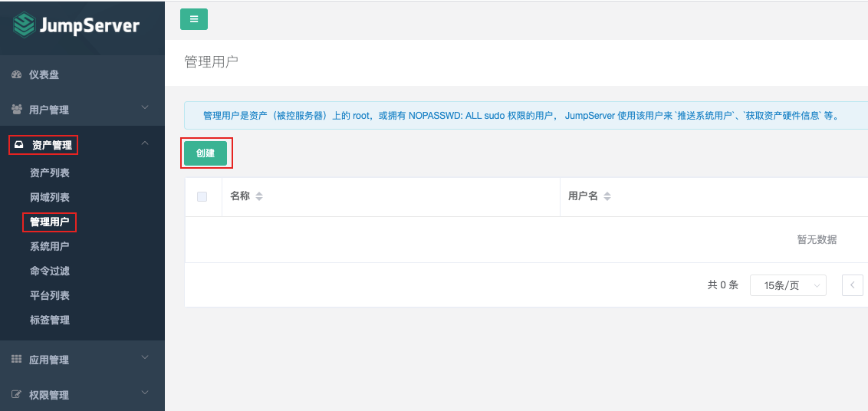Expand 用户管理 chevron
The height and width of the screenshot is (411, 868).
[x=145, y=107]
